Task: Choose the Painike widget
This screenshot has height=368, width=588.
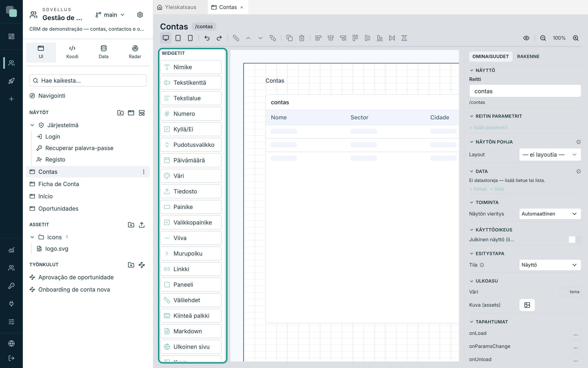Action: coord(191,207)
